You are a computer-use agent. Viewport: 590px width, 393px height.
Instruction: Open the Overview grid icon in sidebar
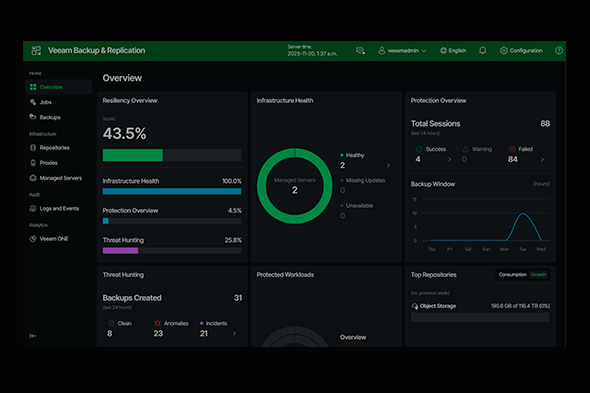click(x=33, y=87)
